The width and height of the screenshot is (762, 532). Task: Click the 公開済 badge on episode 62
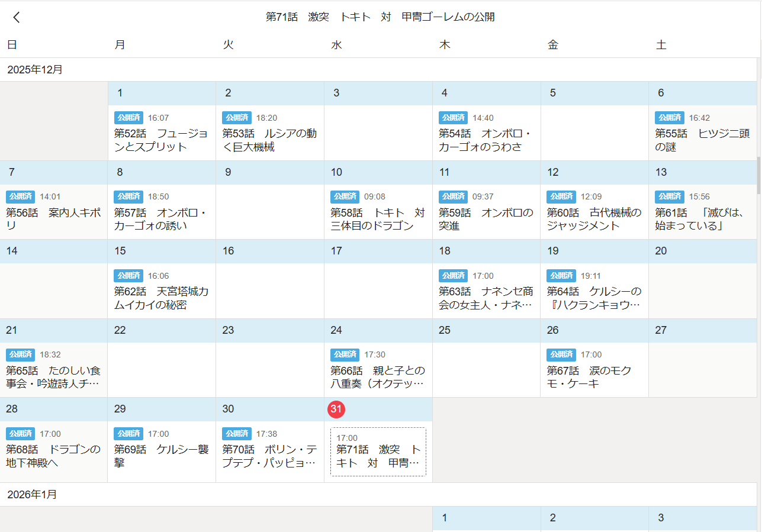(x=128, y=276)
